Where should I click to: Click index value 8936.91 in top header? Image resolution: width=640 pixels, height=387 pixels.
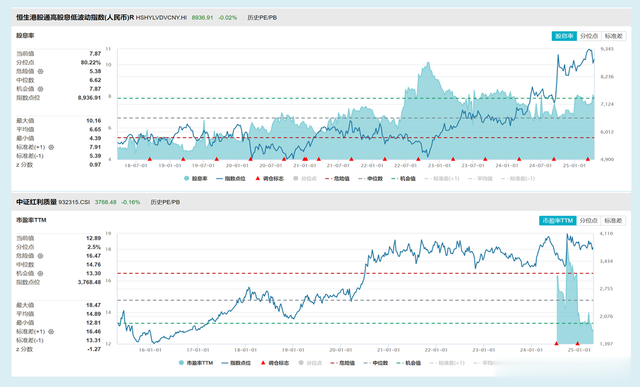click(202, 18)
